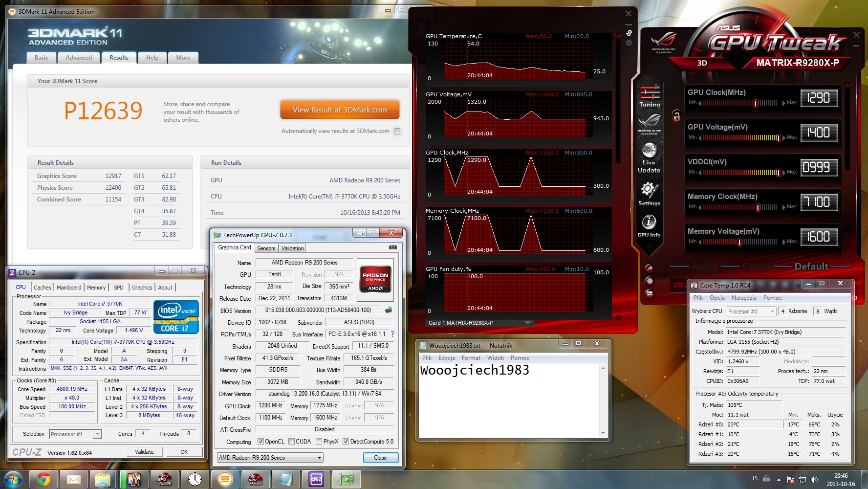Viewport: 868px width, 489px height.
Task: Adjust the Memory Voltage slider handle
Action: point(739,242)
